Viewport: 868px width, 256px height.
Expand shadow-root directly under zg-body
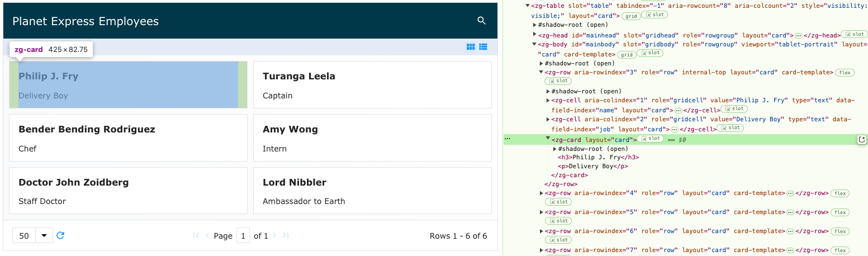click(541, 63)
